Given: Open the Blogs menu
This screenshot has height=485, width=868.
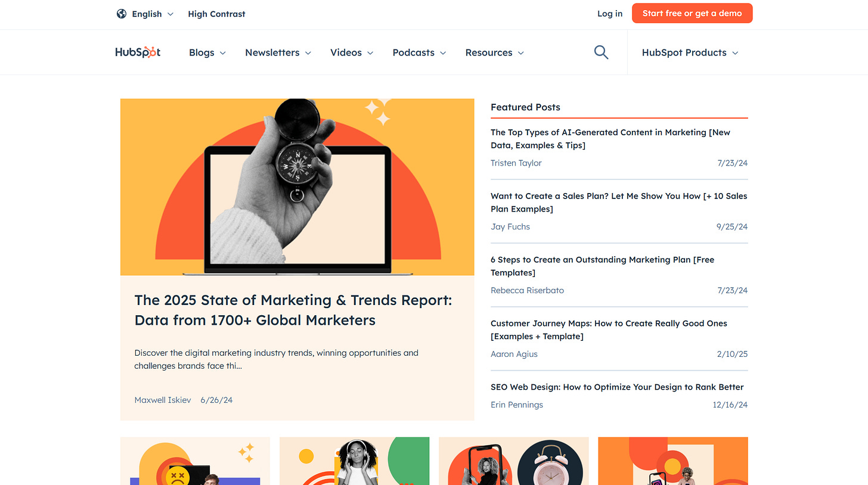Looking at the screenshot, I should [207, 52].
